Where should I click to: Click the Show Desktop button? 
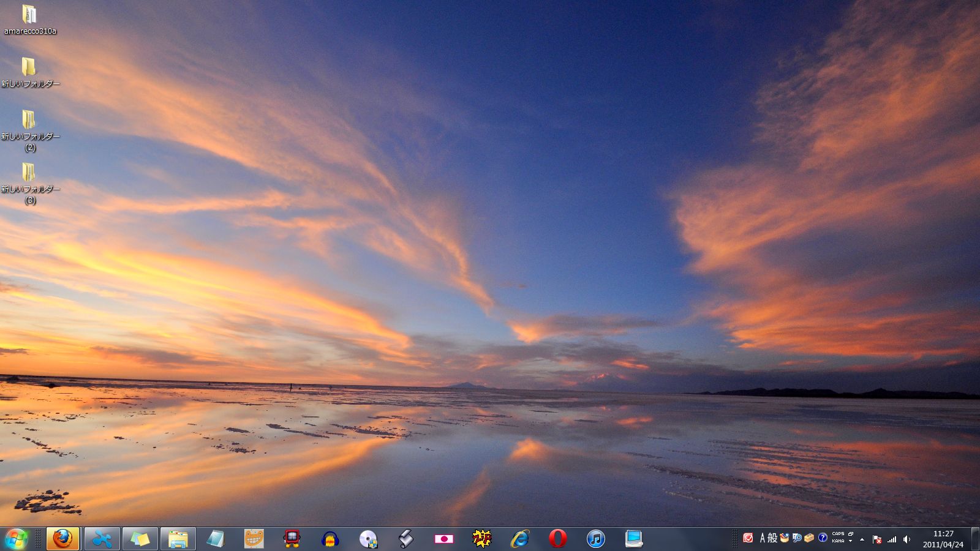click(975, 539)
